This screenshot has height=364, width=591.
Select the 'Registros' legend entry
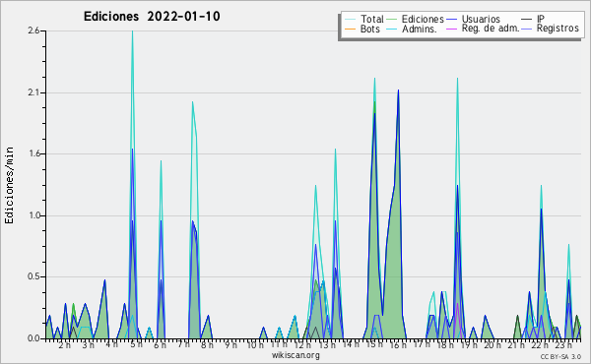pyautogui.click(x=558, y=29)
